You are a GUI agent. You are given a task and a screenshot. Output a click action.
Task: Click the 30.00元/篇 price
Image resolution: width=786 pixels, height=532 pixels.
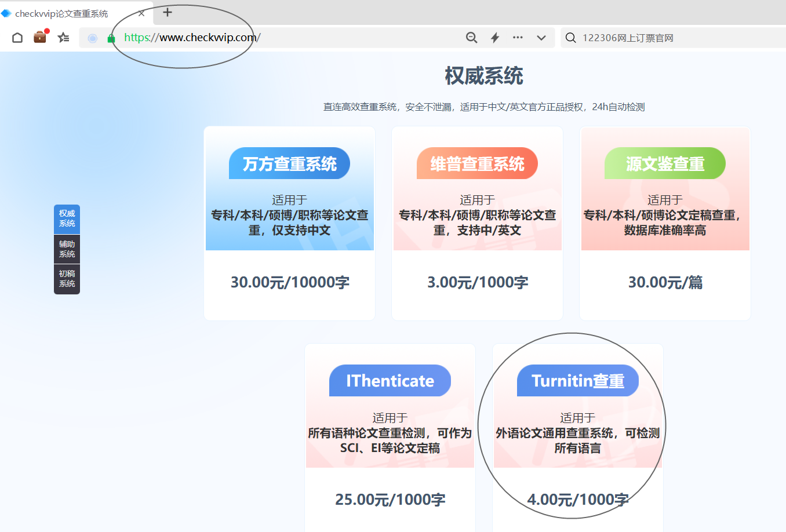point(665,282)
